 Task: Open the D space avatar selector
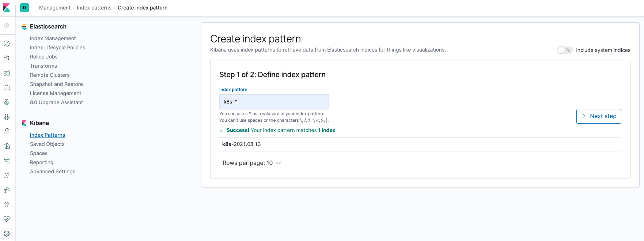[x=24, y=7]
